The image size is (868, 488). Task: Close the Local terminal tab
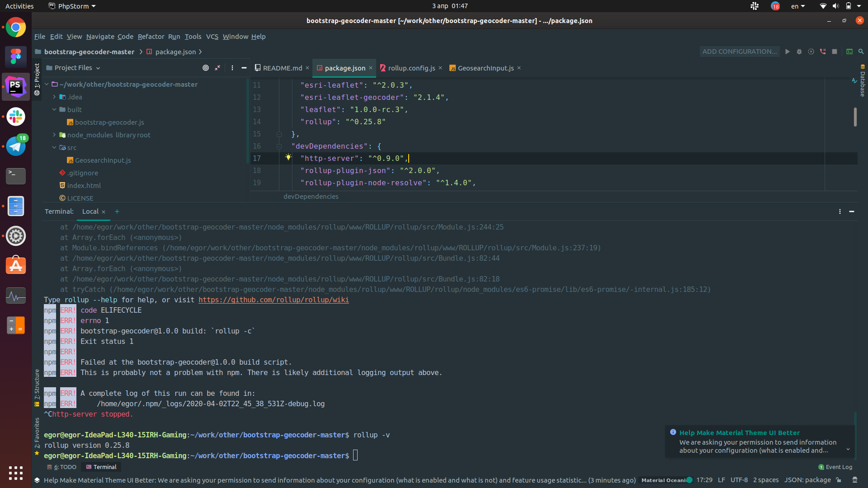104,212
